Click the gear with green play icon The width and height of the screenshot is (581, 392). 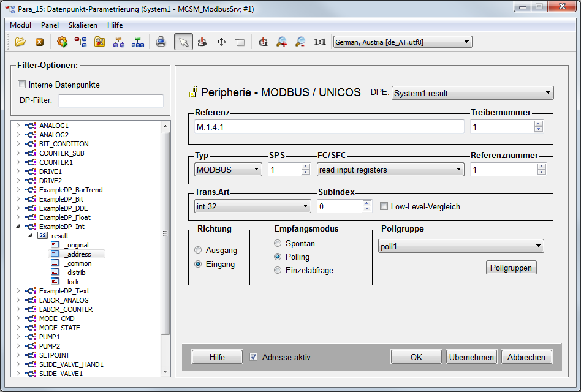(x=62, y=42)
